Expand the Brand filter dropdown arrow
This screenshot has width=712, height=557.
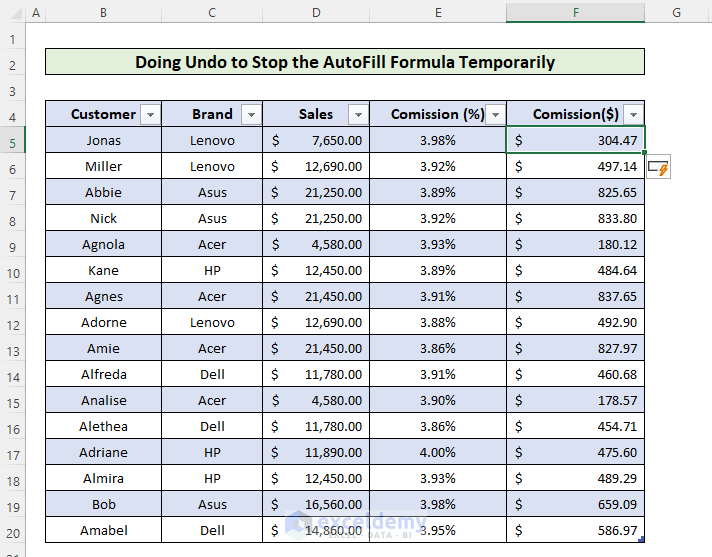point(251,115)
